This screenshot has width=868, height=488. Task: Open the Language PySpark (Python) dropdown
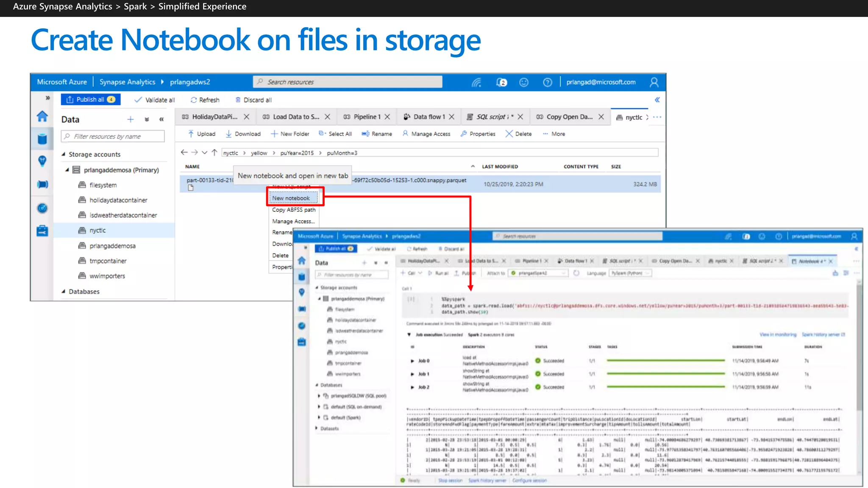tap(630, 273)
